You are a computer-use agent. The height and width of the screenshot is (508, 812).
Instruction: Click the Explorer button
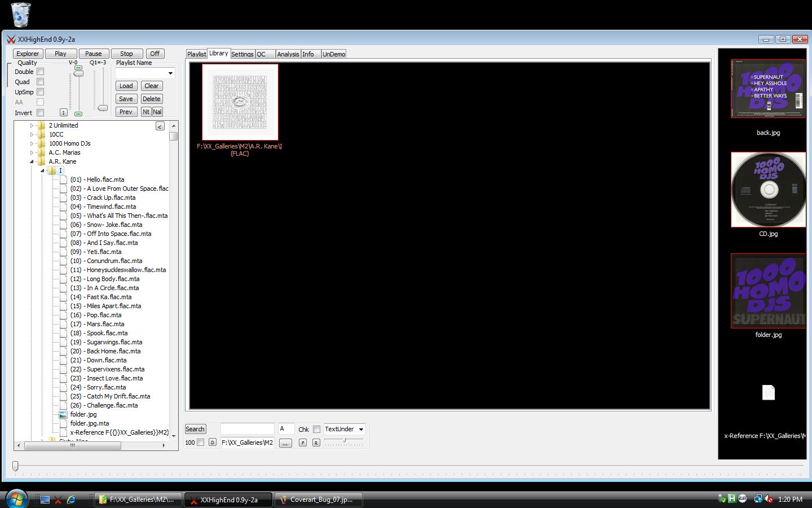click(28, 54)
